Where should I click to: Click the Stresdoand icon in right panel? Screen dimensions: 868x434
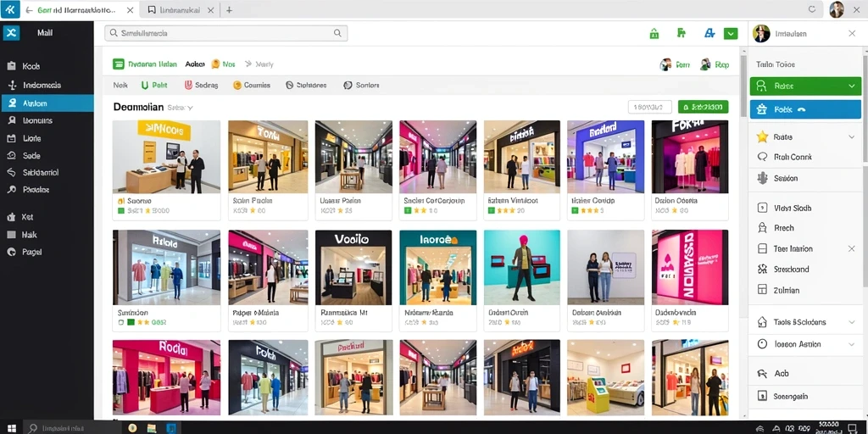762,269
